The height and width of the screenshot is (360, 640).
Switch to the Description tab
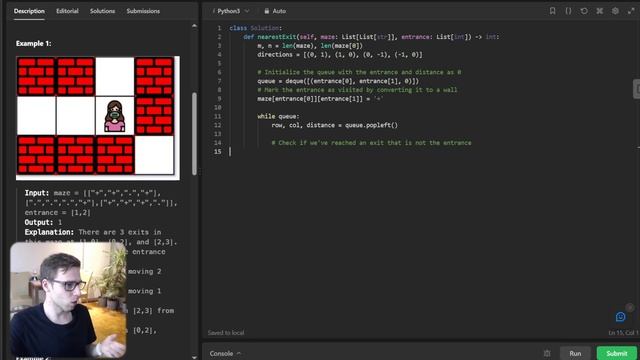click(29, 11)
